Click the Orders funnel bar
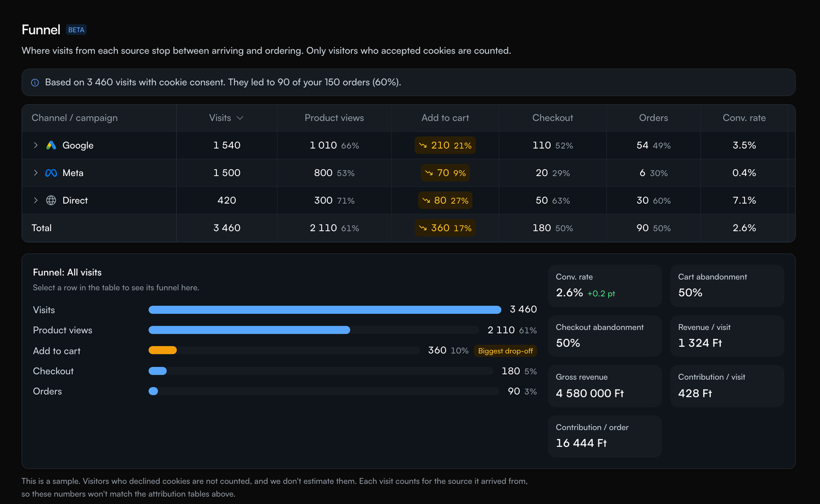 [x=153, y=391]
